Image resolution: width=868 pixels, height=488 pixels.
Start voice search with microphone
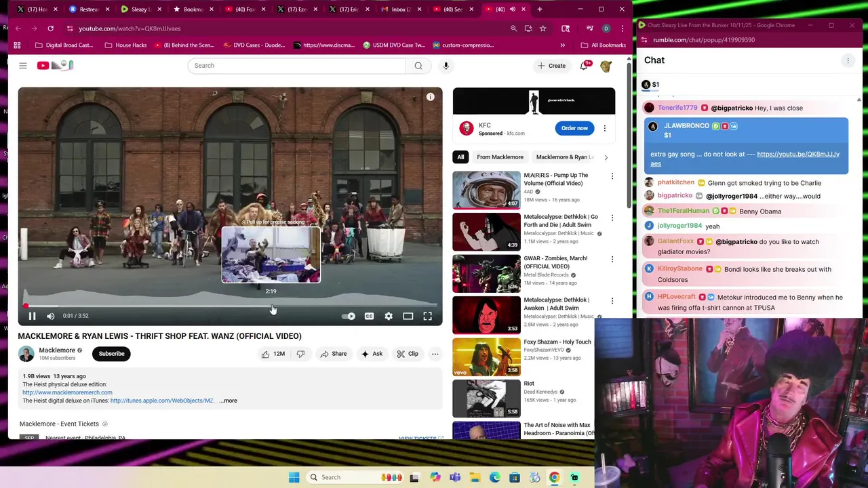click(x=446, y=66)
